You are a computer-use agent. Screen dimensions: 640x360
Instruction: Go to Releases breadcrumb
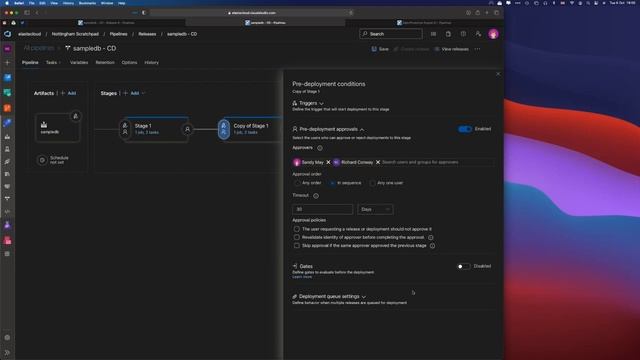pyautogui.click(x=147, y=34)
